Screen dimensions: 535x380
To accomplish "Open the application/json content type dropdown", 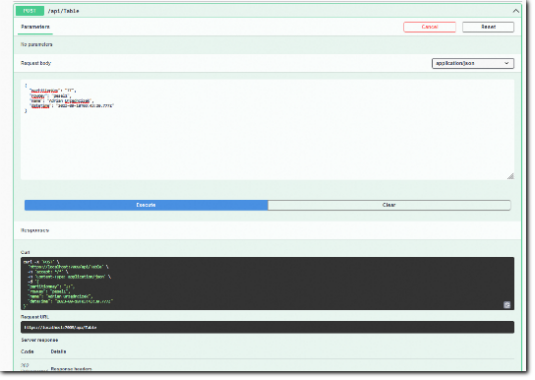I will click(x=473, y=63).
